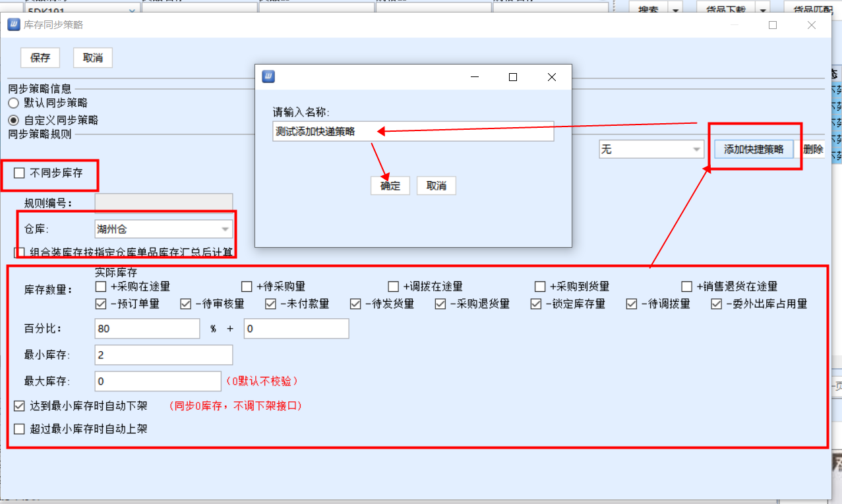Click 添加快捷策略 button
Viewport: 842px width, 504px height.
[x=754, y=150]
